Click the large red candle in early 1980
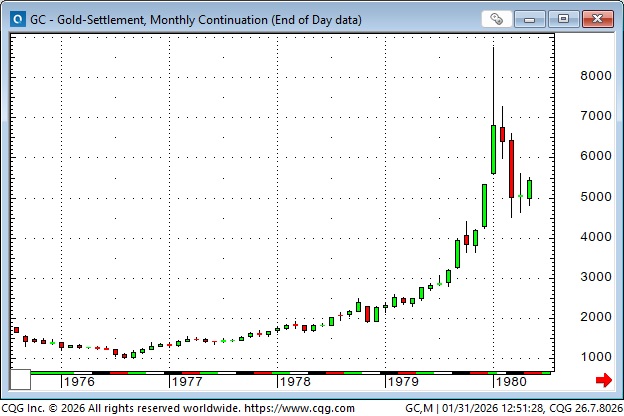624x416 pixels. 511,168
